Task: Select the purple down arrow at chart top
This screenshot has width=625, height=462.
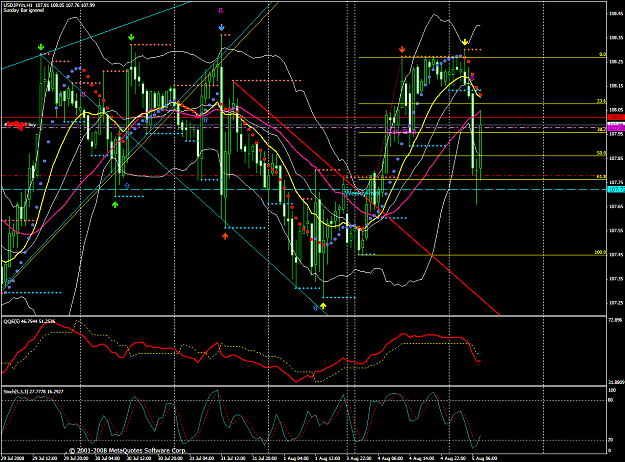Action: pos(220,11)
